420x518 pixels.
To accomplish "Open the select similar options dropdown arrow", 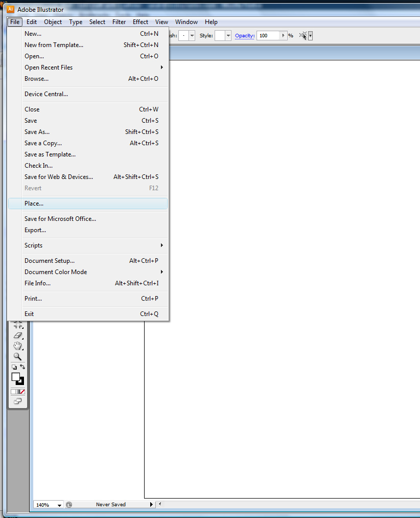I will [x=310, y=36].
